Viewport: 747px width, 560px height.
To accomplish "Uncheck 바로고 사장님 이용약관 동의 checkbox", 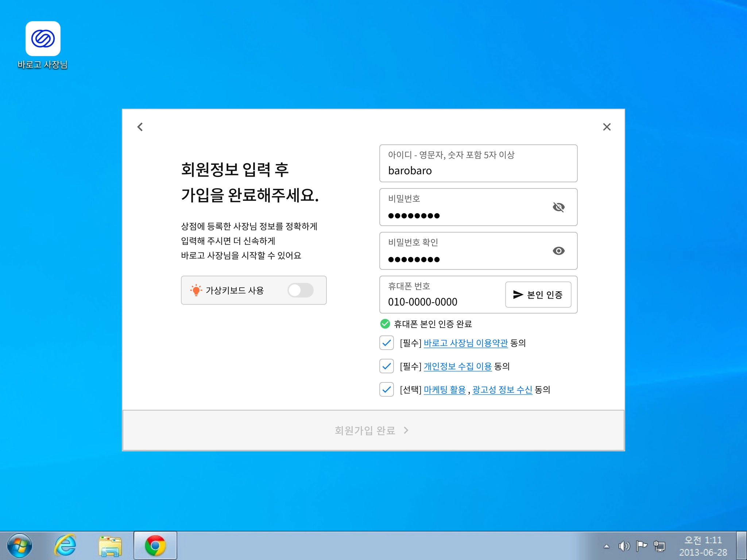I will click(386, 343).
